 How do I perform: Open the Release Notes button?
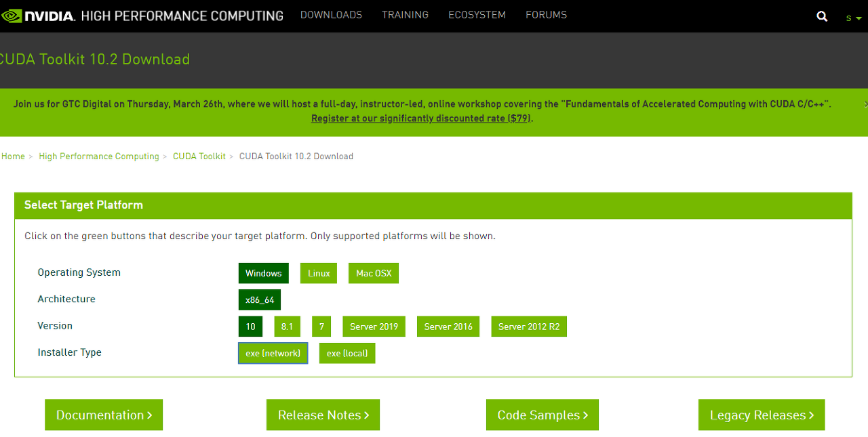click(323, 415)
